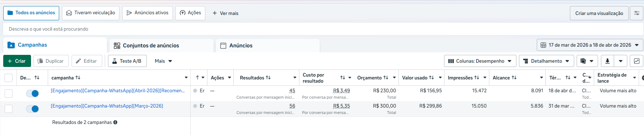Click the R$ 299,86 valor usado cell
This screenshot has height=135, width=644.
pos(431,106)
